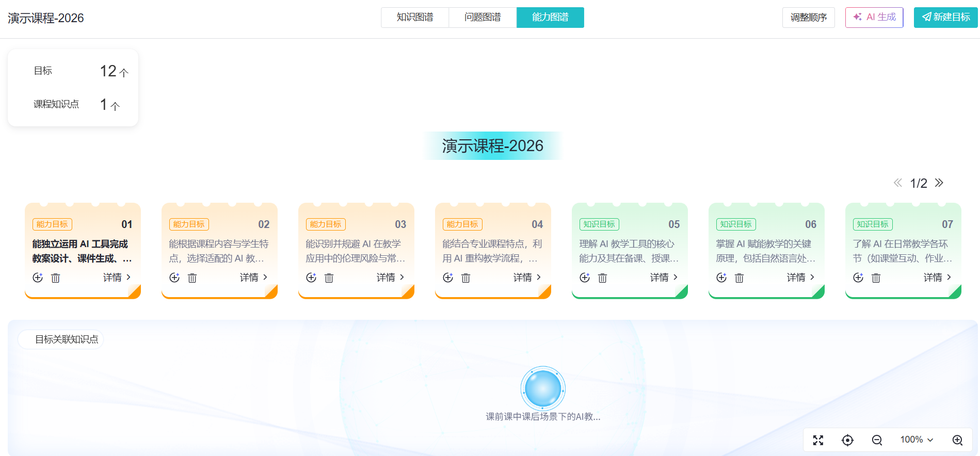Zoom in the knowledge graph
The image size is (980, 456).
(957, 440)
